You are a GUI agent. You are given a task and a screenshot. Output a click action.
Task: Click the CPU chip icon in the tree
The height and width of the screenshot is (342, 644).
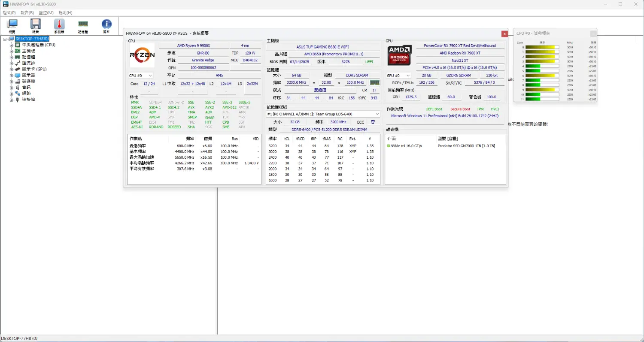[18, 45]
